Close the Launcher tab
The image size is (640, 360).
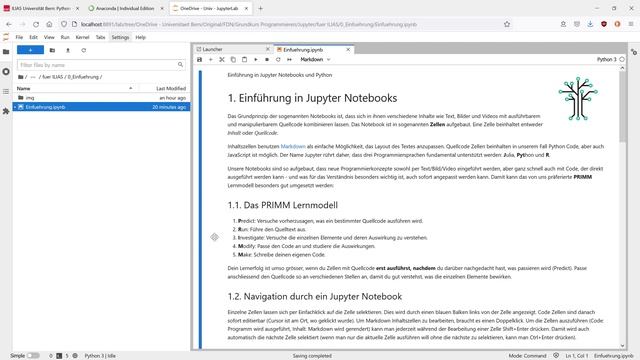[268, 49]
